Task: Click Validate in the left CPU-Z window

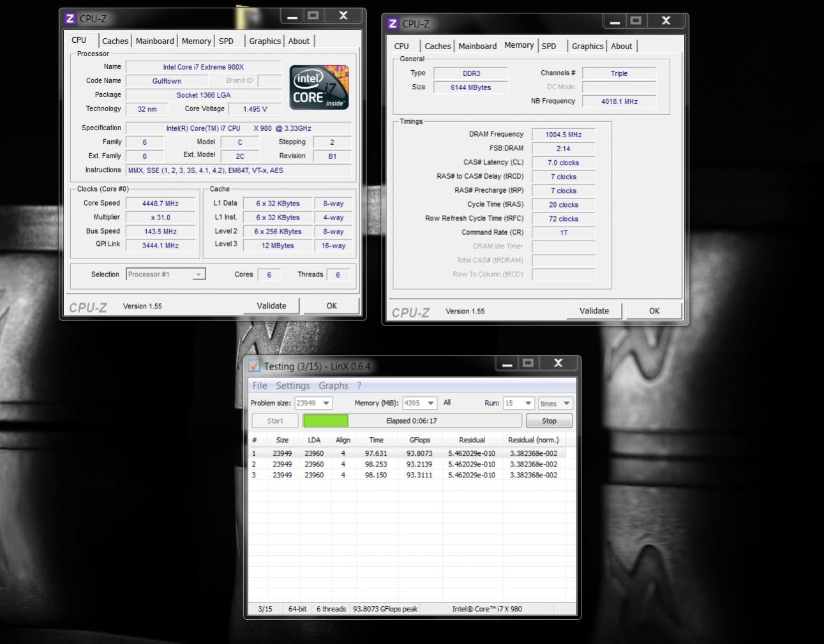Action: pos(271,306)
